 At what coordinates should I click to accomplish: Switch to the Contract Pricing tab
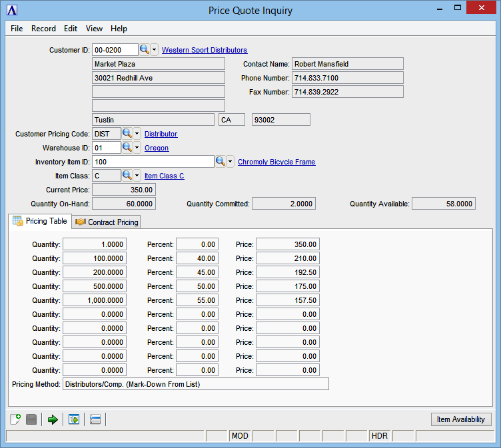tap(107, 222)
